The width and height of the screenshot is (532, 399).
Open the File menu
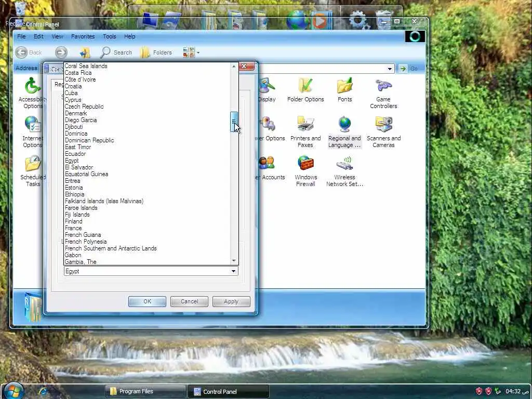[21, 36]
